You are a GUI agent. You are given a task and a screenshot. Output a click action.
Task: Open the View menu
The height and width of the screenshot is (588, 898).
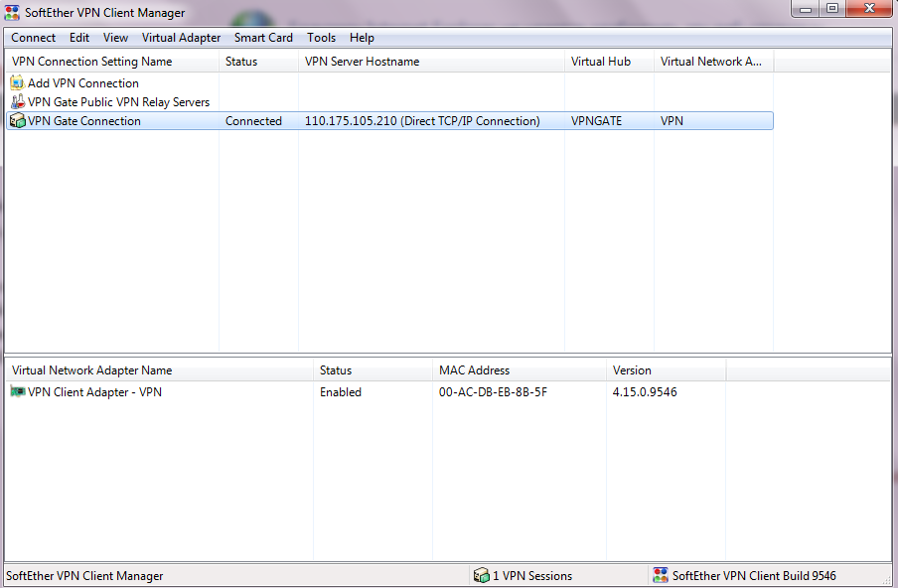[x=115, y=38]
